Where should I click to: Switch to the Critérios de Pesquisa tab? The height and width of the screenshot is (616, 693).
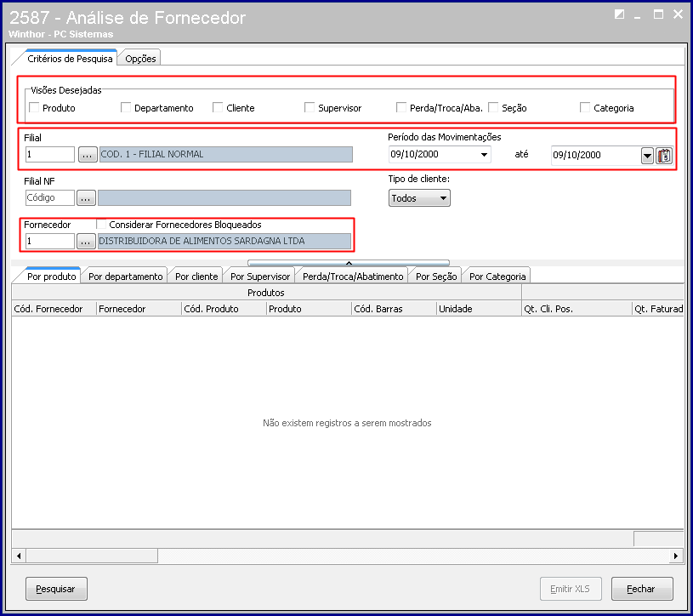pyautogui.click(x=70, y=59)
